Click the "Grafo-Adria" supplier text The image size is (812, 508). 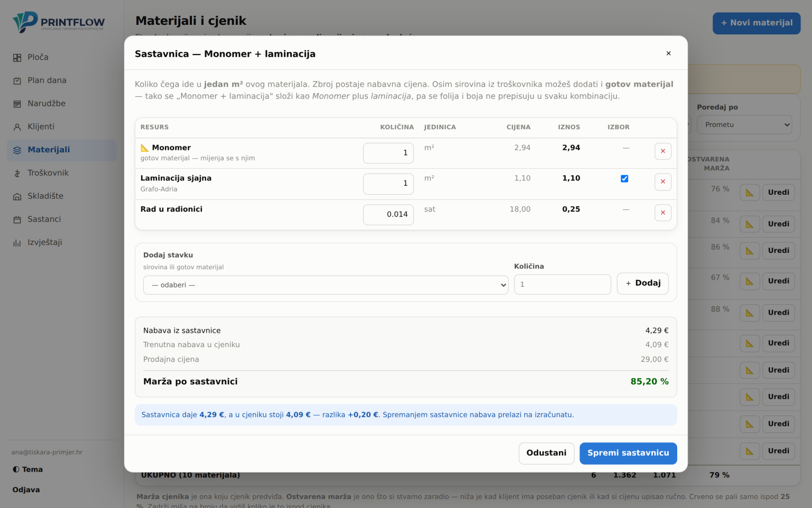pos(159,189)
